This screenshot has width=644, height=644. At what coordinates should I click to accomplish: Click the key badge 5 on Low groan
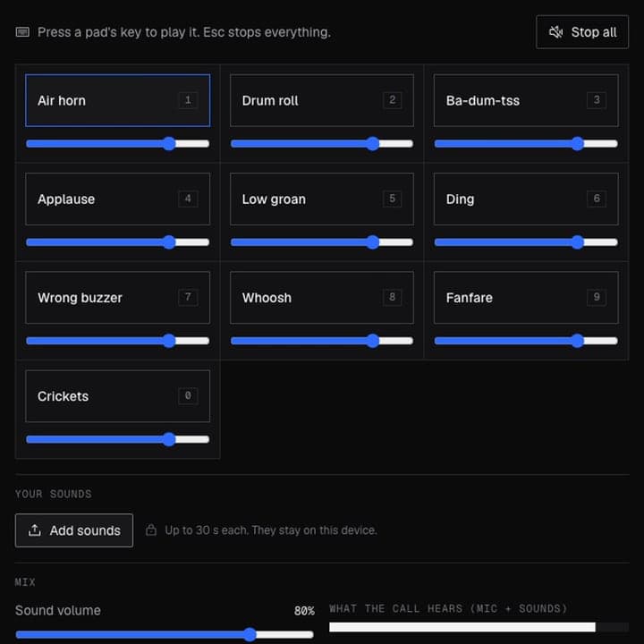393,199
